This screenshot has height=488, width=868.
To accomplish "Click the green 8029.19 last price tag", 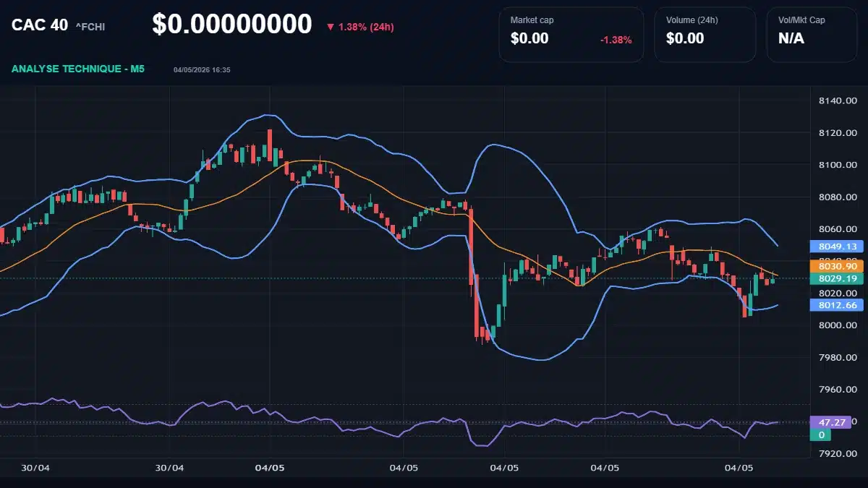I will click(837, 278).
